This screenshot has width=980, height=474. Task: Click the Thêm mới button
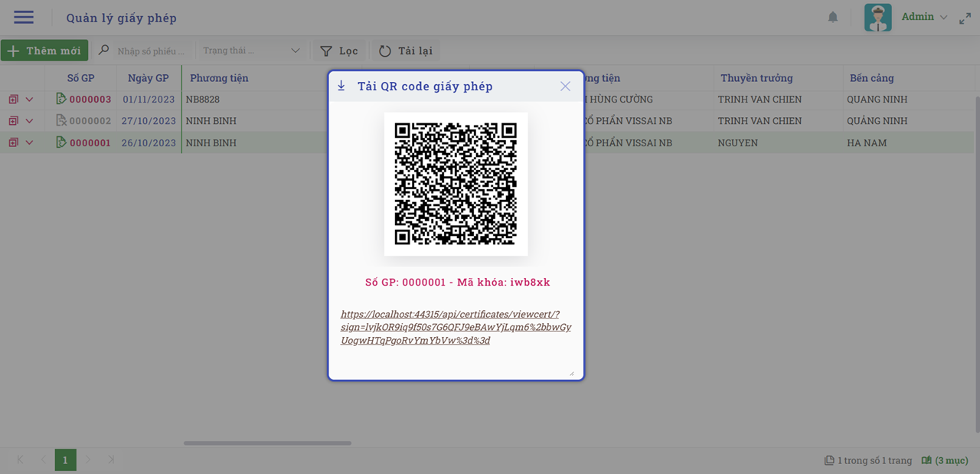(x=44, y=51)
